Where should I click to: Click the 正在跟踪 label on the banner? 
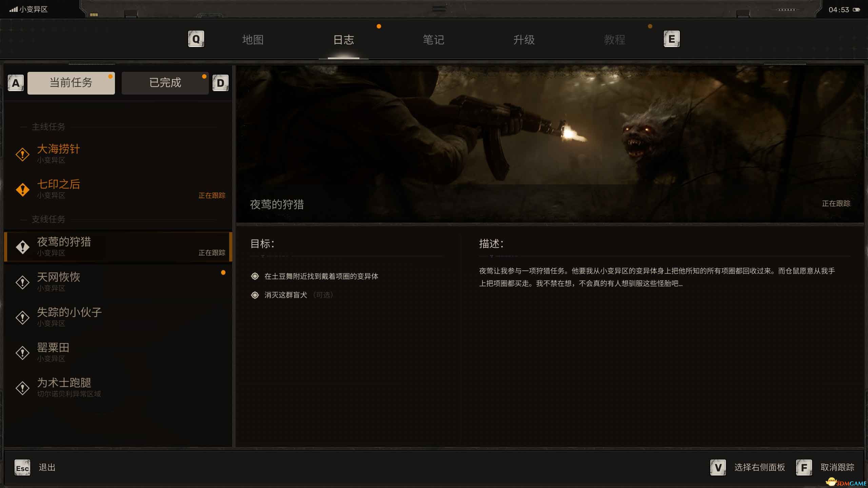pyautogui.click(x=836, y=204)
